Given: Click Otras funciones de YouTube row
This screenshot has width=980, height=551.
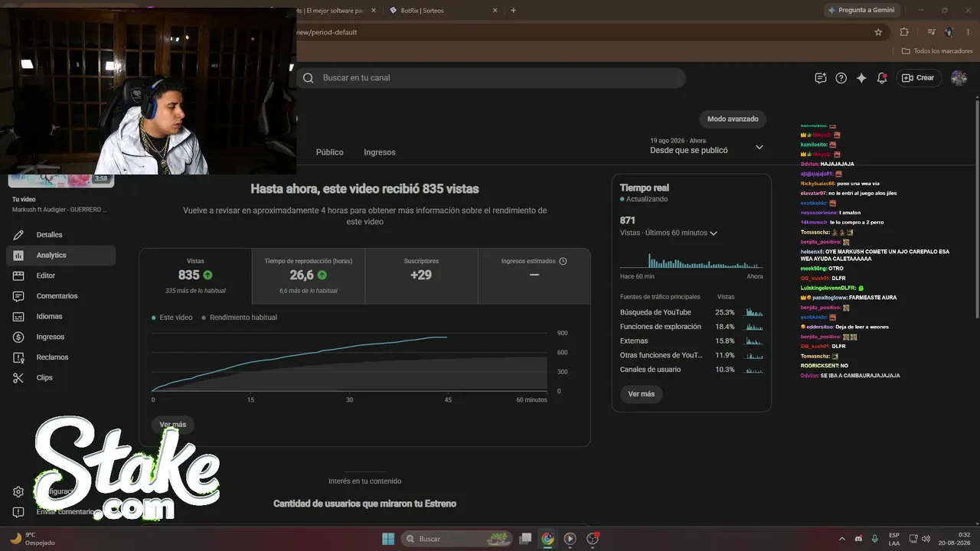Looking at the screenshot, I should tap(691, 356).
